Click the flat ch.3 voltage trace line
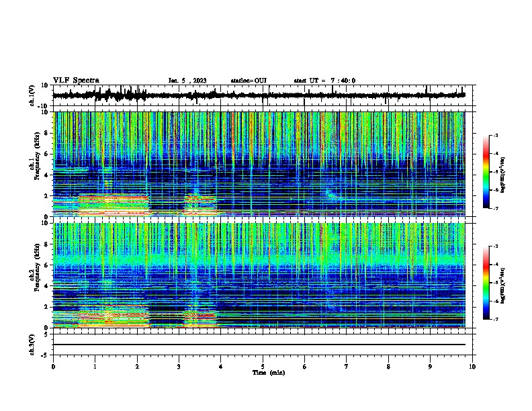This screenshot has height=411, width=532. tap(259, 345)
